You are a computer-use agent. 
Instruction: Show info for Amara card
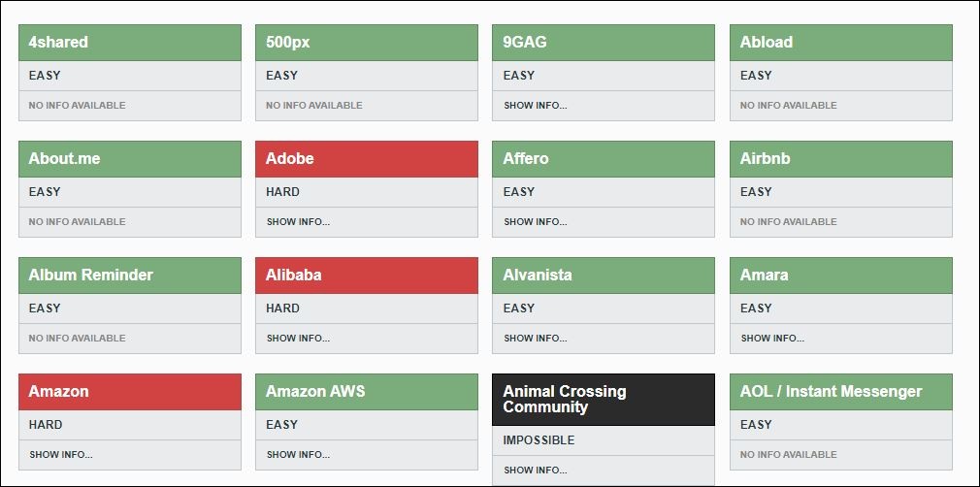pyautogui.click(x=772, y=339)
